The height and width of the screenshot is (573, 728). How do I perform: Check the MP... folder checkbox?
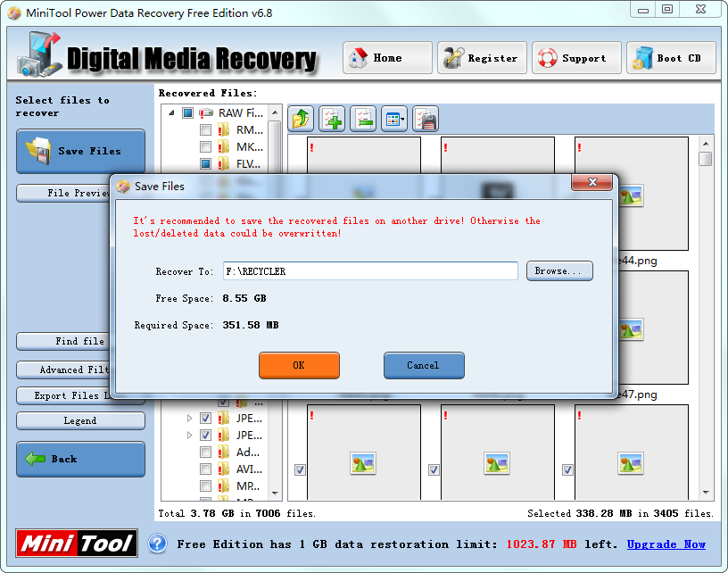point(205,486)
